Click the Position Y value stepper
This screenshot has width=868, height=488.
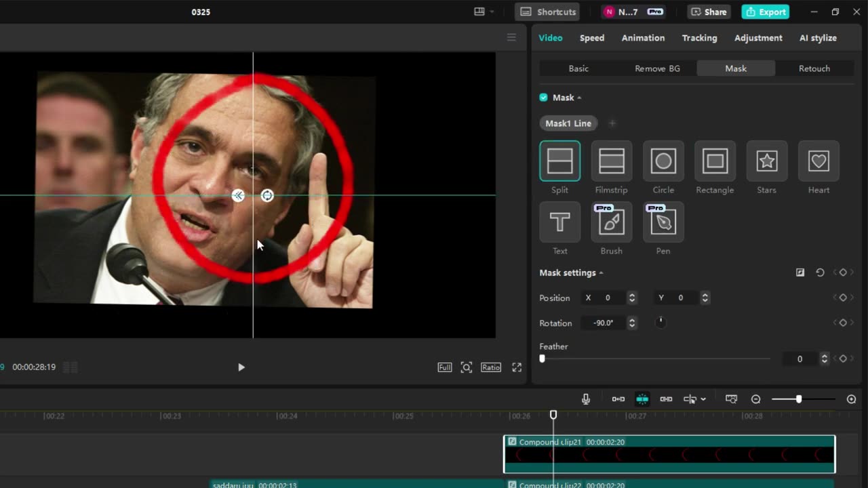(x=705, y=298)
